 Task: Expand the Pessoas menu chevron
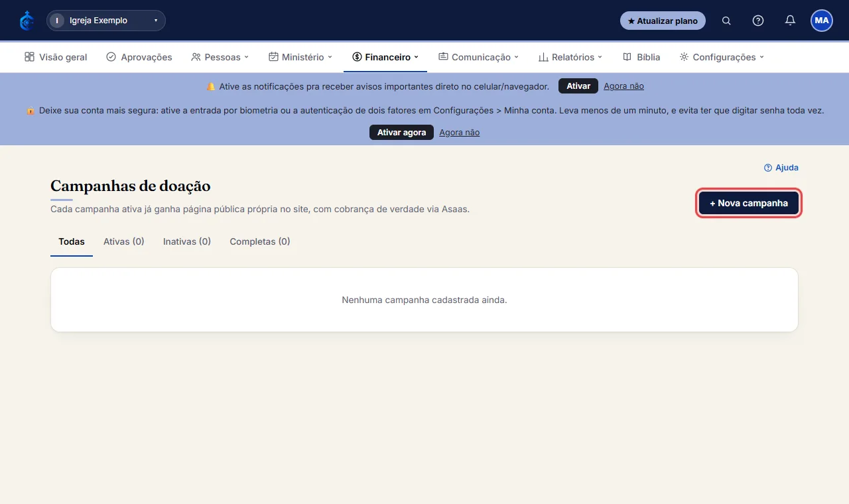pyautogui.click(x=247, y=57)
